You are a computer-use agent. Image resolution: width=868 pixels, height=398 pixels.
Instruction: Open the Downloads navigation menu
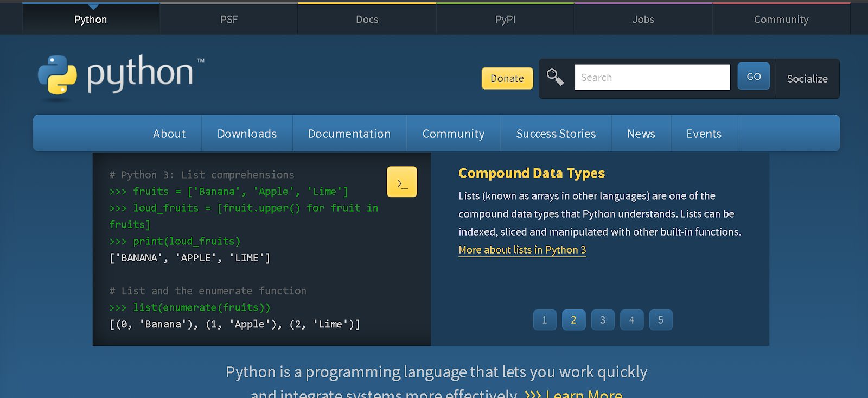coord(247,134)
